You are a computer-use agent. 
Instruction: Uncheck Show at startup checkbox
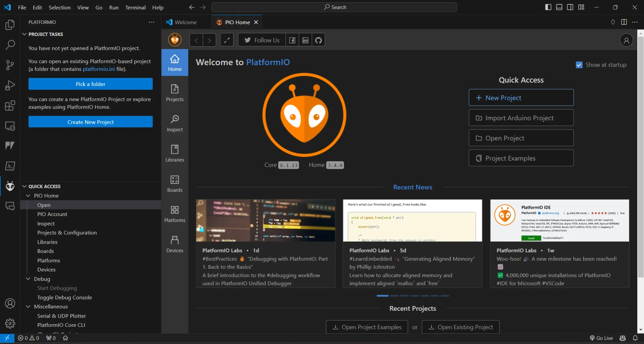(x=579, y=65)
